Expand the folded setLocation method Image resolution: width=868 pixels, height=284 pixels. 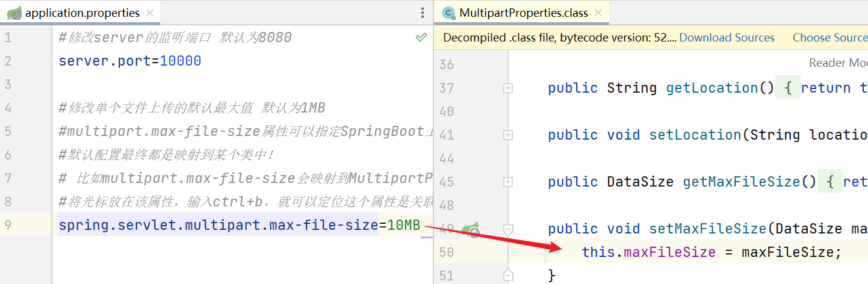(508, 135)
